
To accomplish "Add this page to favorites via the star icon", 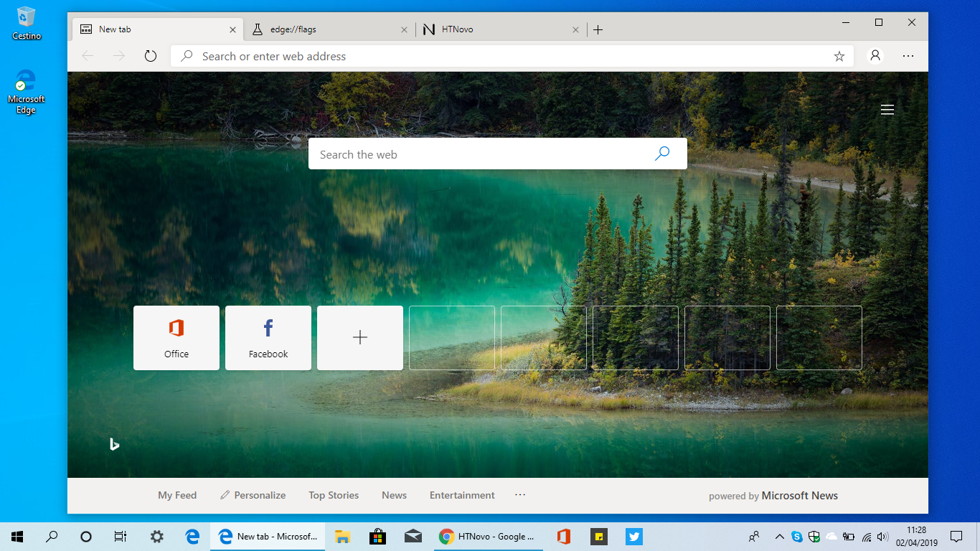I will click(x=839, y=55).
